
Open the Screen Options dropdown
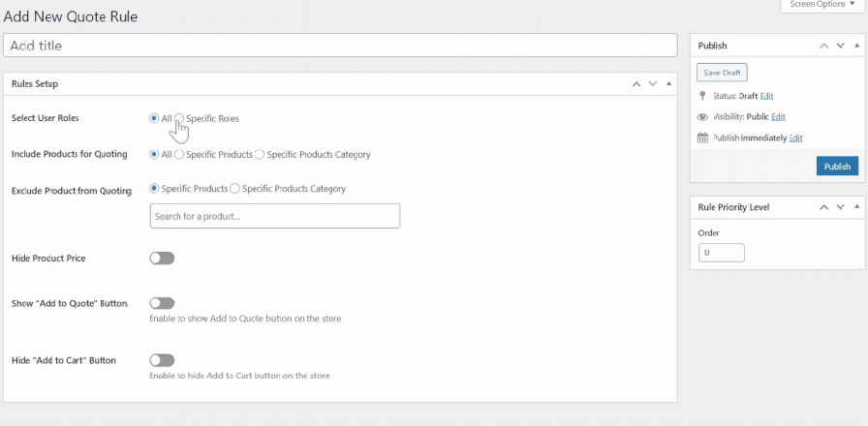(822, 5)
